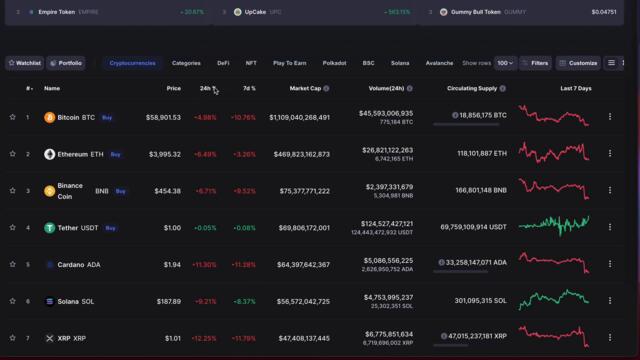Open more options menu for Tether row
The width and height of the screenshot is (640, 360).
610,227
